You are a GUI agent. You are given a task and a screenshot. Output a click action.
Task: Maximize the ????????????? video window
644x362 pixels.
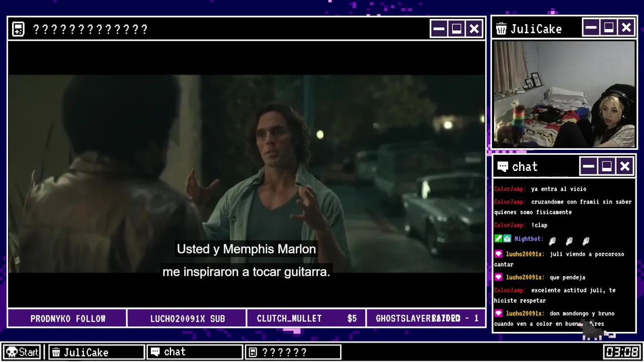click(457, 29)
